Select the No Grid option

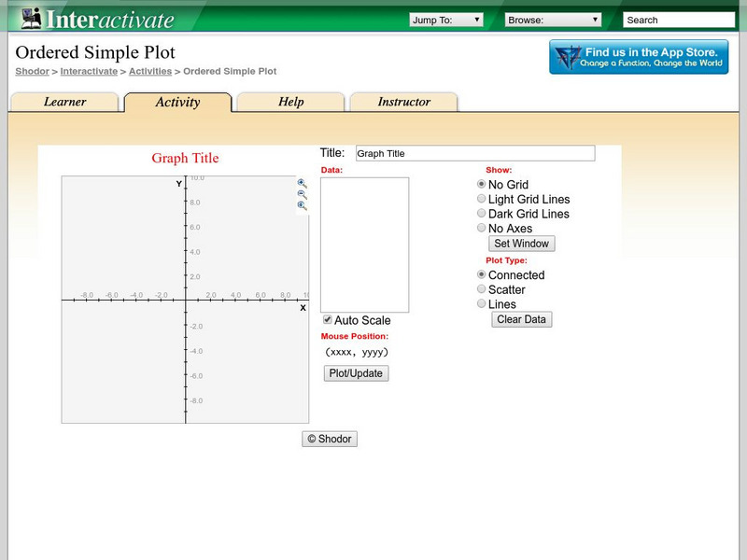[x=482, y=185]
